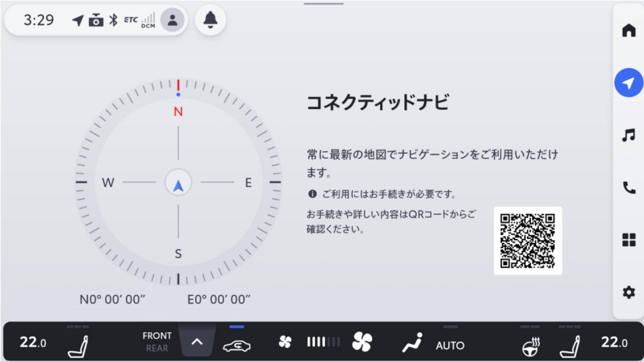Open right temperature 22.0 setting
Viewport: 644px width, 362px height.
click(614, 342)
